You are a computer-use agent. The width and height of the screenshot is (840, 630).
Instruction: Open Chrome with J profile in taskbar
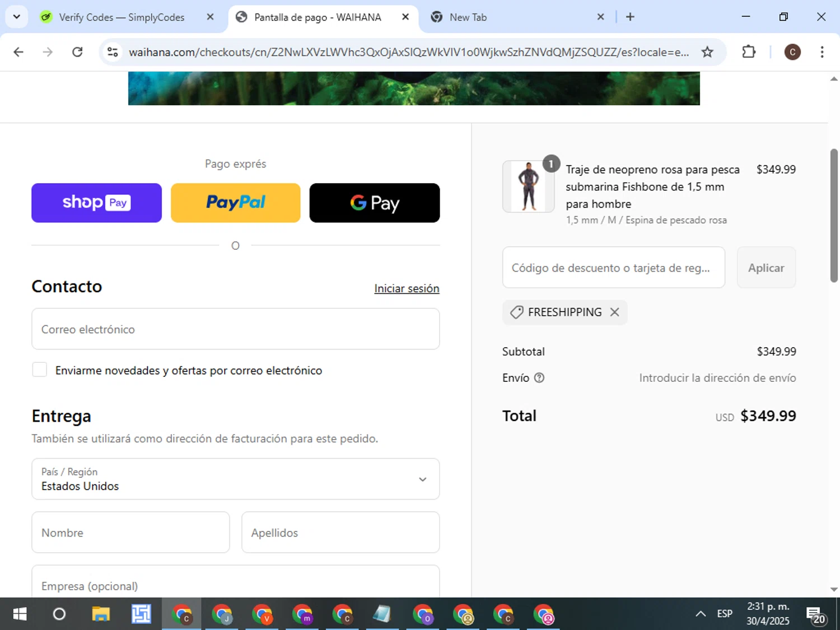[x=222, y=614]
